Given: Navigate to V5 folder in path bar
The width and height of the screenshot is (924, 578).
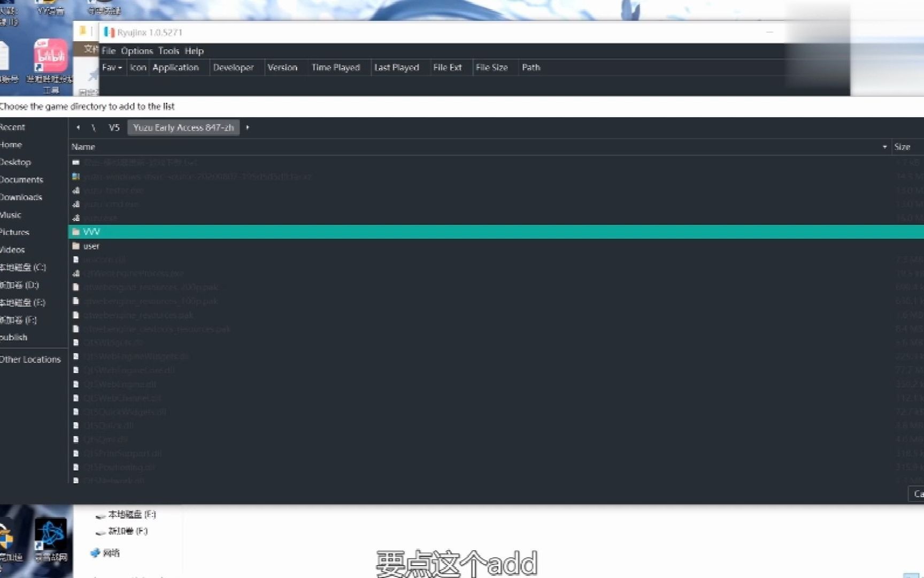Looking at the screenshot, I should point(114,127).
